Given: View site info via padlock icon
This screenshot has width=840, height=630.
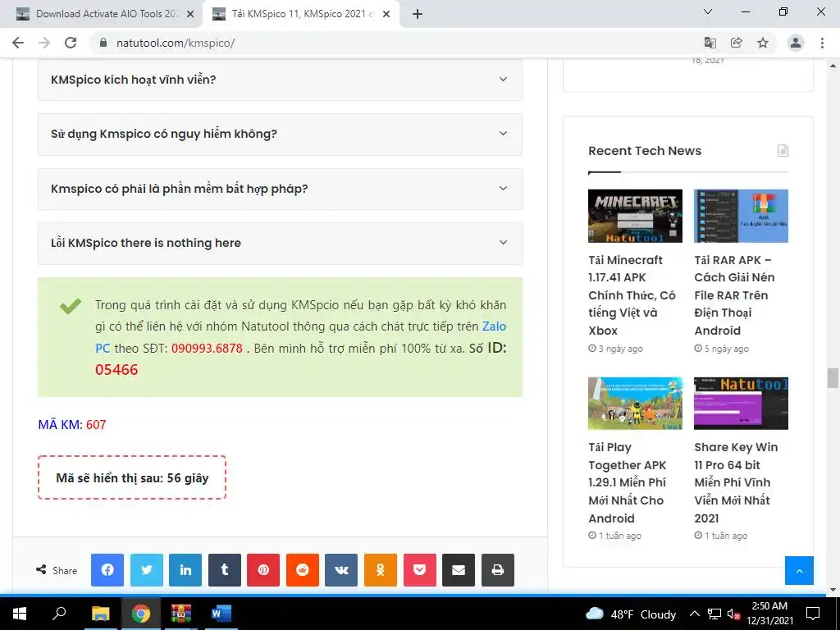Looking at the screenshot, I should [x=103, y=43].
